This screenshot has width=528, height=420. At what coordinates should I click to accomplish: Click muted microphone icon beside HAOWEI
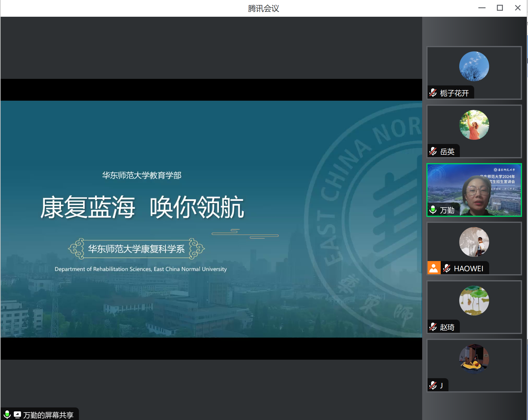[447, 268]
